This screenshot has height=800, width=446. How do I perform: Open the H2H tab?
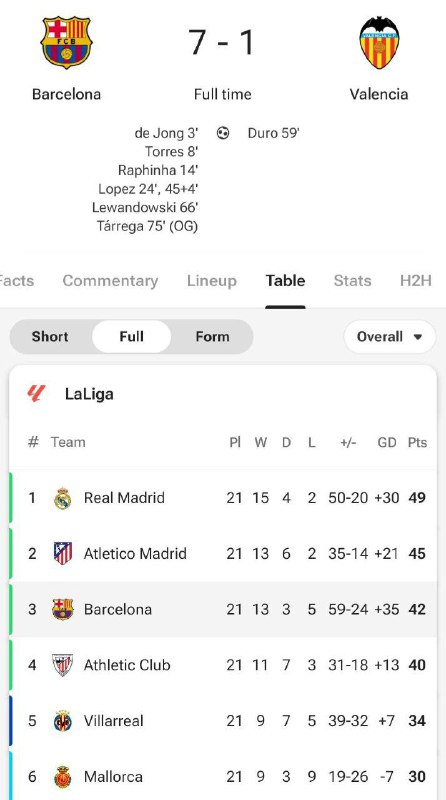[415, 281]
